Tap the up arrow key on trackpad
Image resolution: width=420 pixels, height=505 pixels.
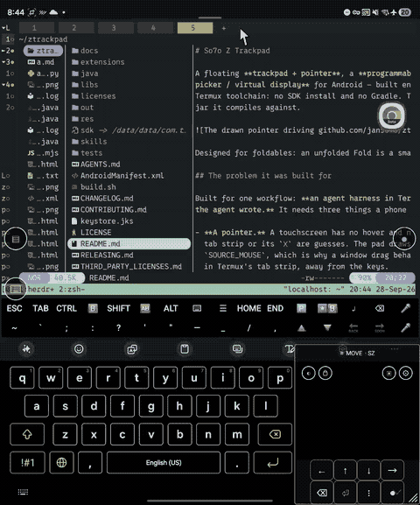[x=346, y=471]
